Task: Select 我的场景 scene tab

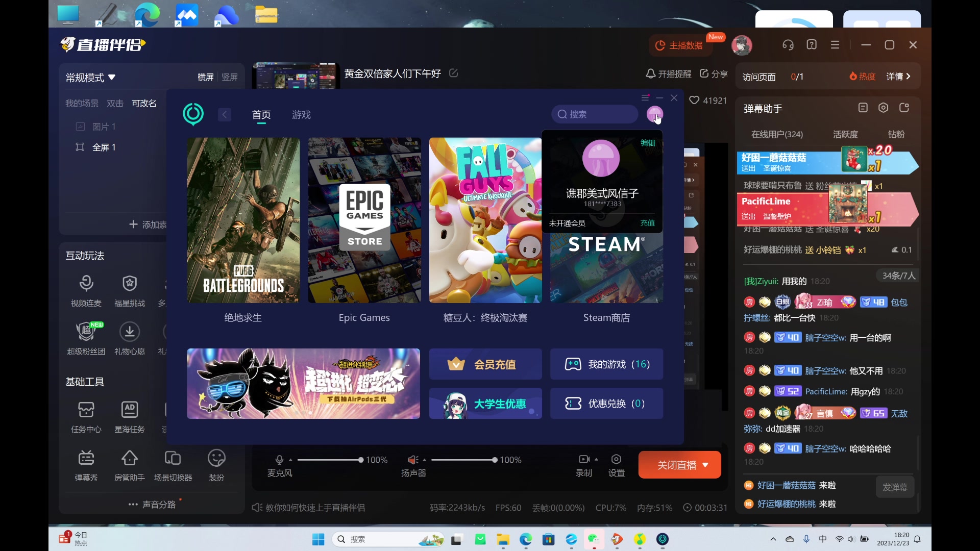Action: tap(82, 104)
